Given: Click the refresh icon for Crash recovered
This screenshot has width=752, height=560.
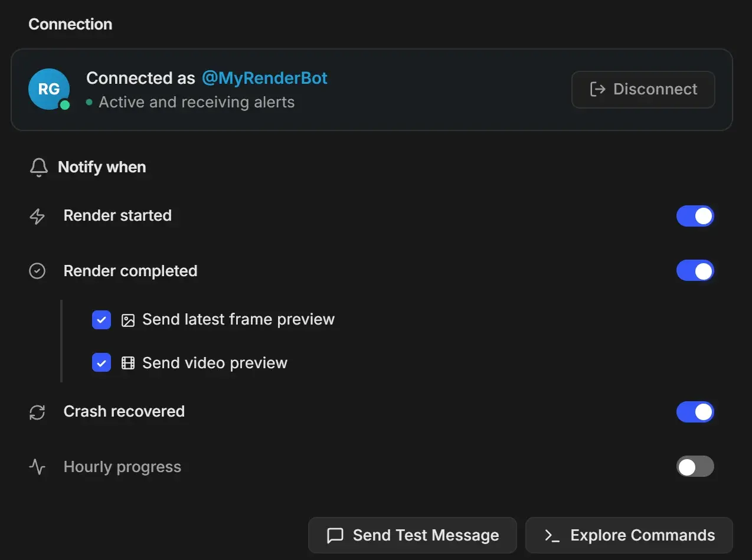Looking at the screenshot, I should [37, 412].
